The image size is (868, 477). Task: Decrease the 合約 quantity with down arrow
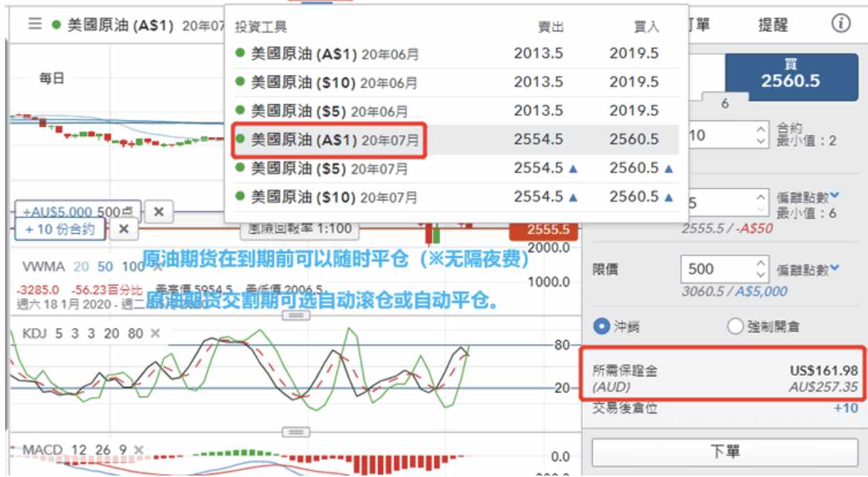(761, 140)
